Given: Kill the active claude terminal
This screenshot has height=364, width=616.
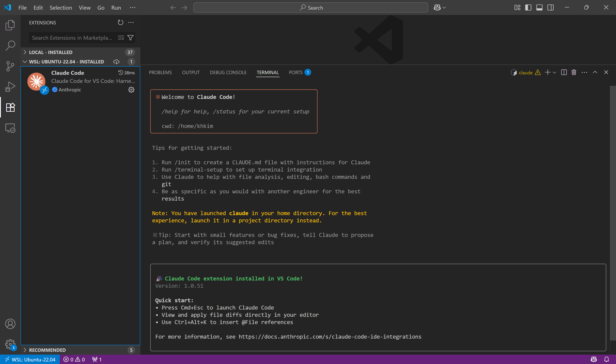Looking at the screenshot, I should [574, 72].
